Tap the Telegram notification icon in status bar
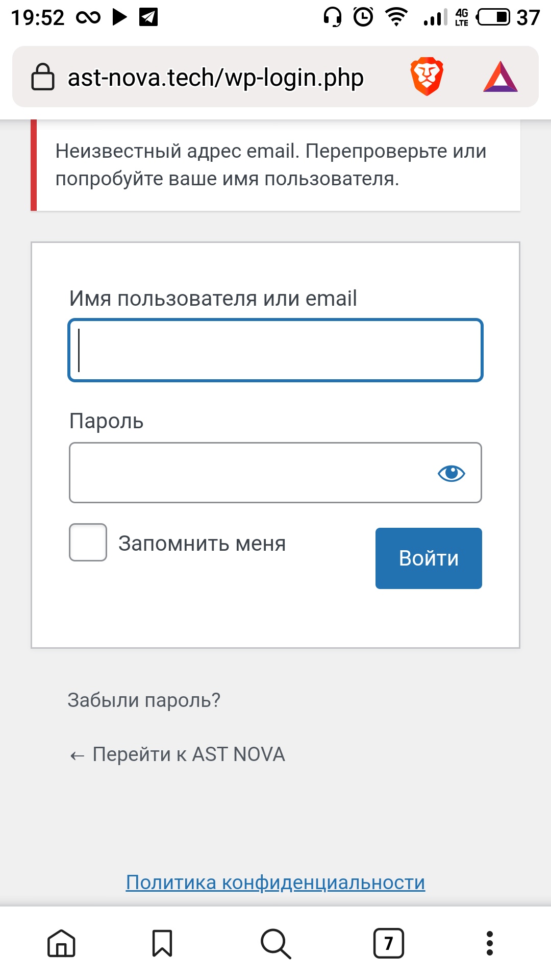Screen dimensions: 551x980 148,17
